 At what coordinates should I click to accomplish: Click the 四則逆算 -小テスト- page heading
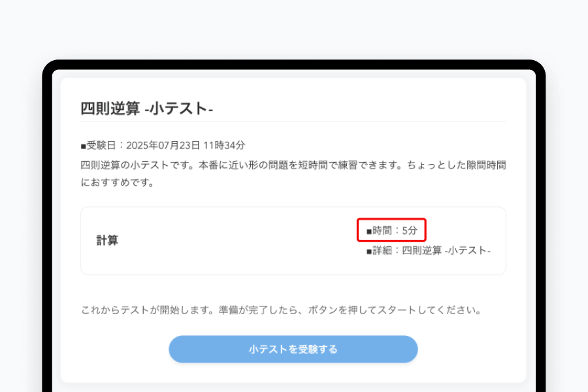(x=147, y=108)
